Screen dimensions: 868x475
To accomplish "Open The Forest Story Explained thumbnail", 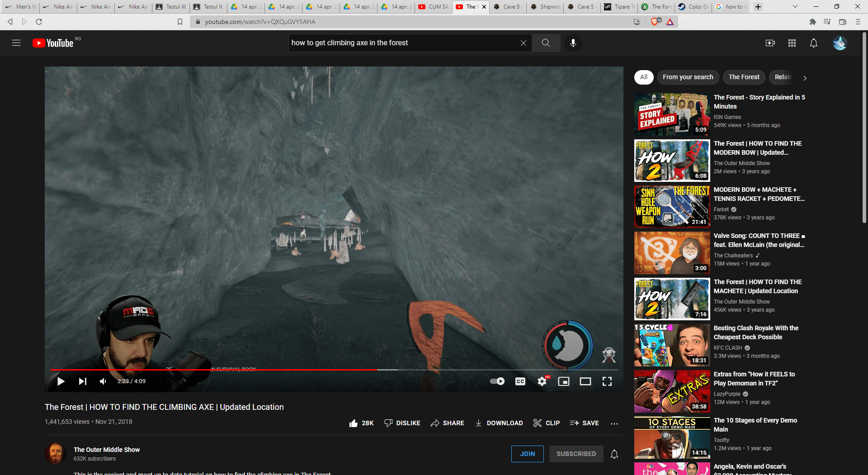I will coord(671,114).
